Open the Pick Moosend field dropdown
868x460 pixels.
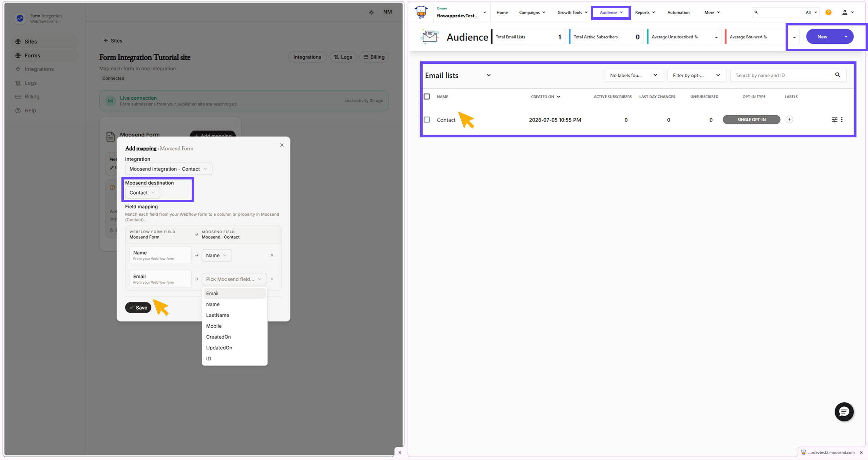234,279
